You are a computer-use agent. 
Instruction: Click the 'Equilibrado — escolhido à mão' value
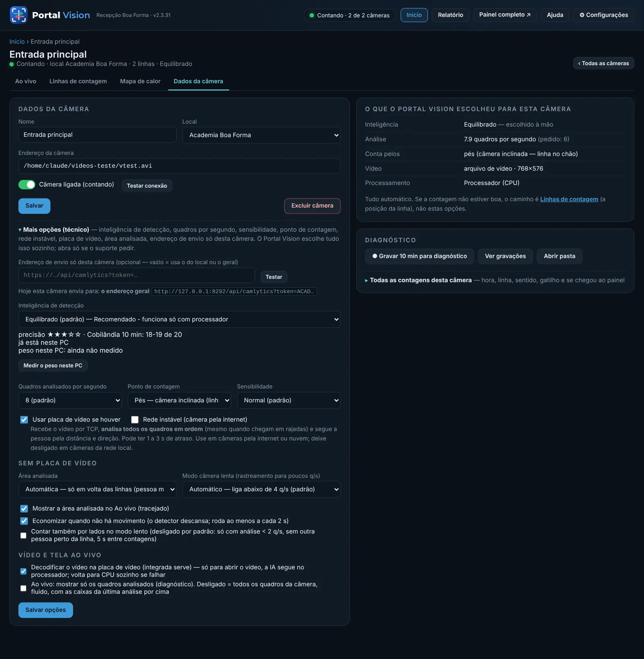point(508,125)
